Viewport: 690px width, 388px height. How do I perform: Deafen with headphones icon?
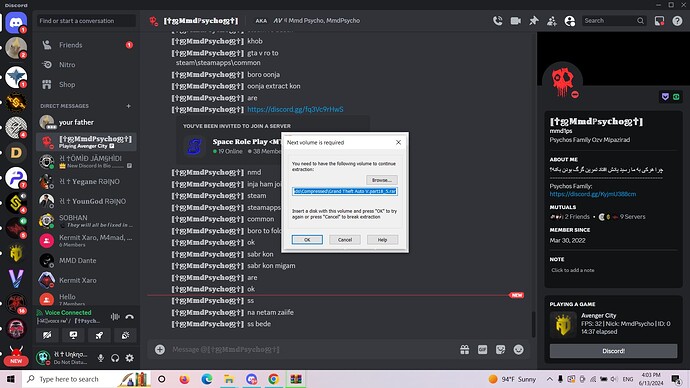pos(115,358)
